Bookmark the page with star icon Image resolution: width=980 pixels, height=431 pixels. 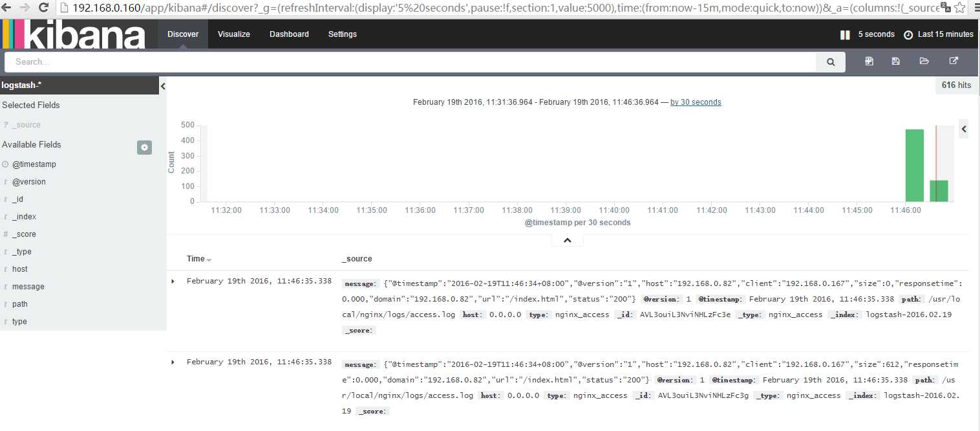959,8
